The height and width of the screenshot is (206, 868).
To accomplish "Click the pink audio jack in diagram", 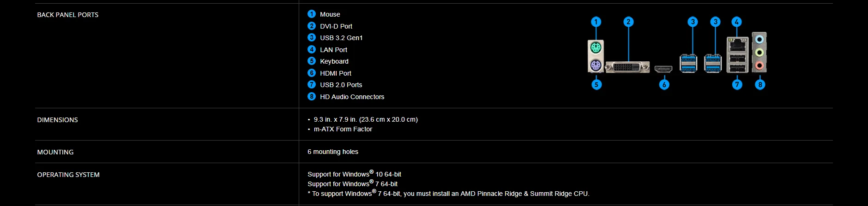I will (x=759, y=66).
